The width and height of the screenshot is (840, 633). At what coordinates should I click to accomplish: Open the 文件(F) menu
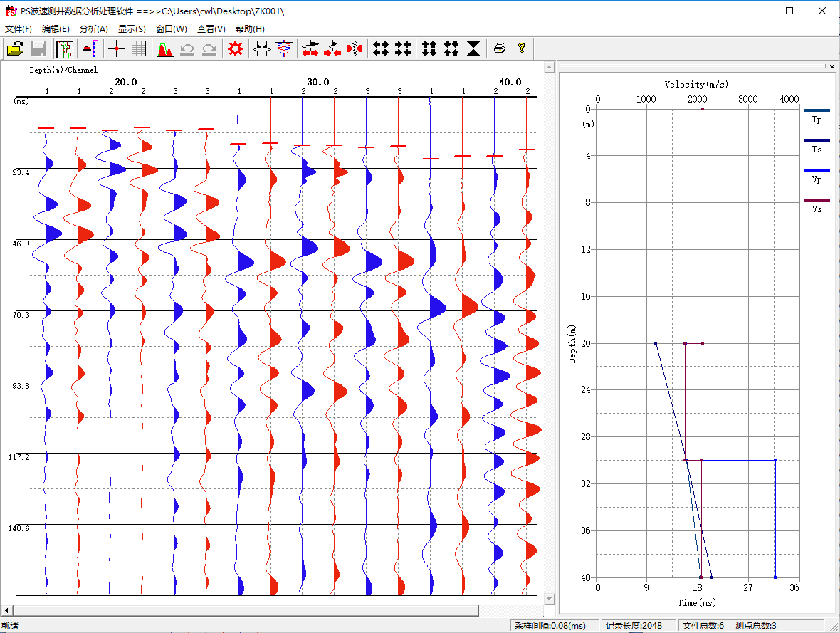point(19,29)
